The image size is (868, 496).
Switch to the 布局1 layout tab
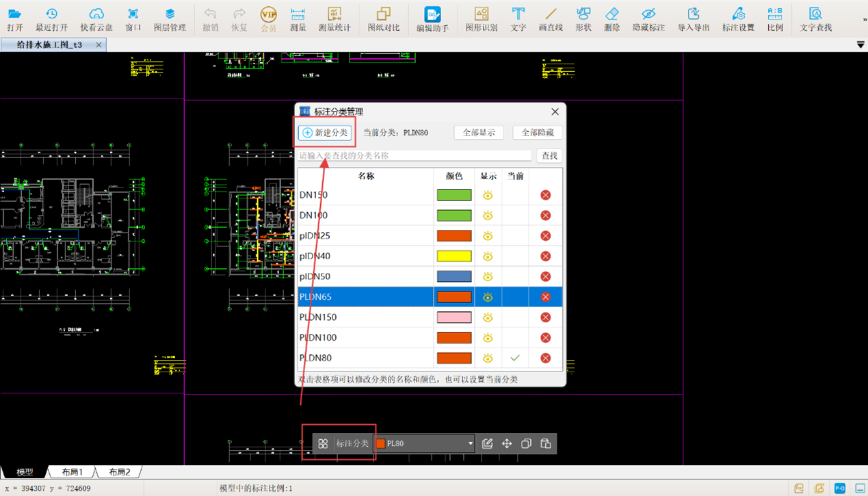click(73, 472)
